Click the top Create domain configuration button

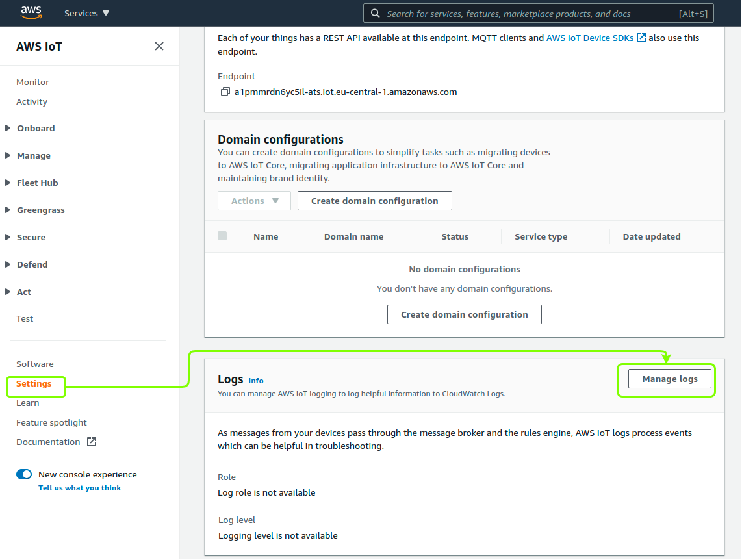tap(374, 201)
